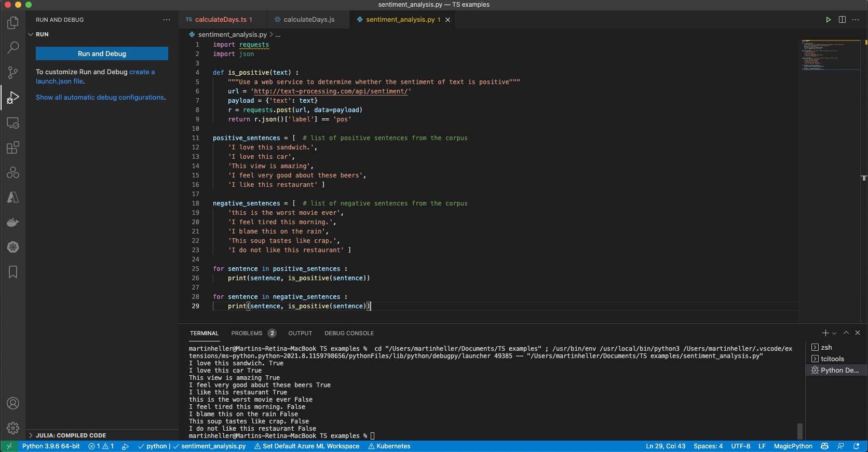Image resolution: width=868 pixels, height=452 pixels.
Task: Click line number 11 in the gutter
Action: click(x=195, y=138)
